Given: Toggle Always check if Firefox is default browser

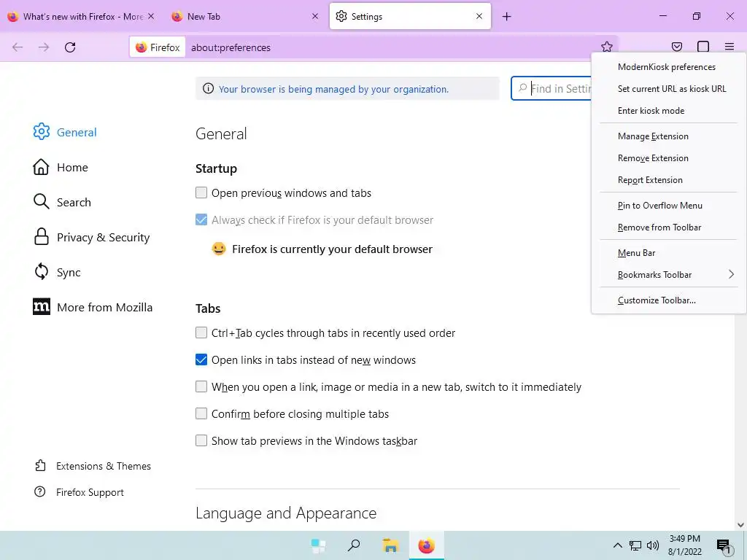Looking at the screenshot, I should click(x=201, y=219).
